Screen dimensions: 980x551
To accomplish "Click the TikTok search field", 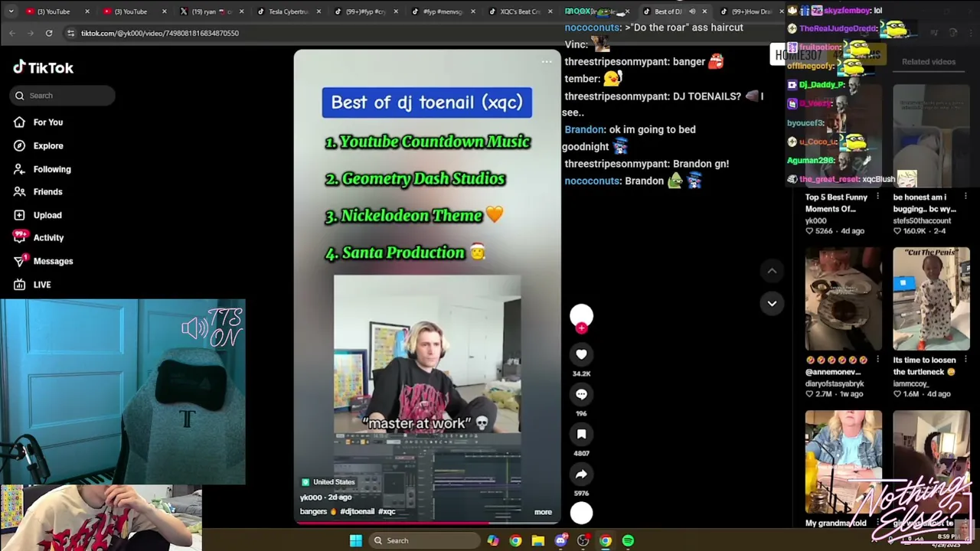I will (64, 96).
